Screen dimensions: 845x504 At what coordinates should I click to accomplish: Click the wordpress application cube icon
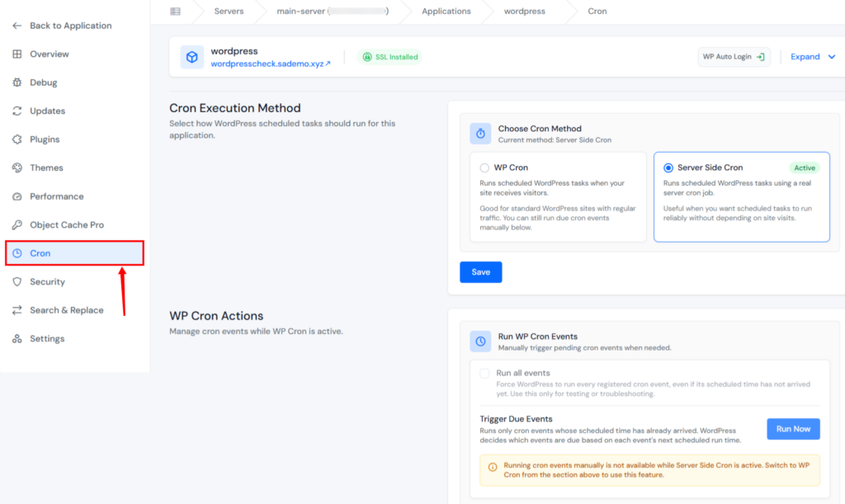click(x=191, y=57)
